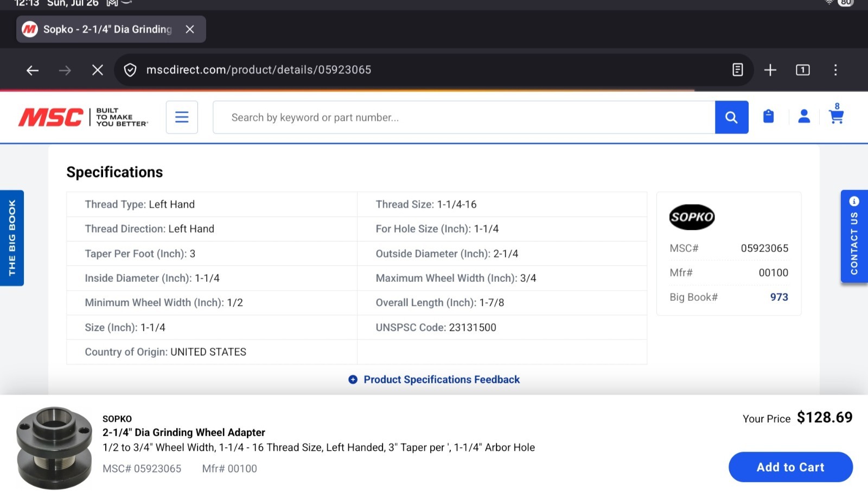Select Thread Direction: Left Hand row
This screenshot has height=499, width=868.
click(212, 229)
